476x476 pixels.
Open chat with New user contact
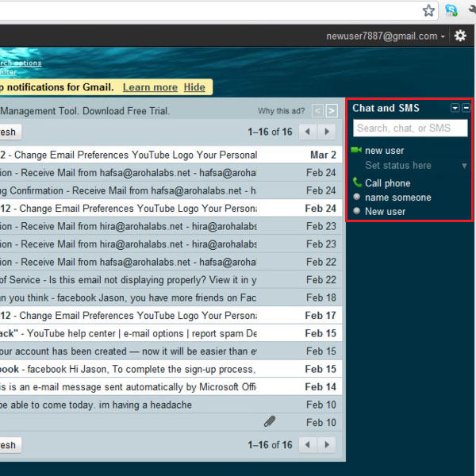[x=386, y=212]
